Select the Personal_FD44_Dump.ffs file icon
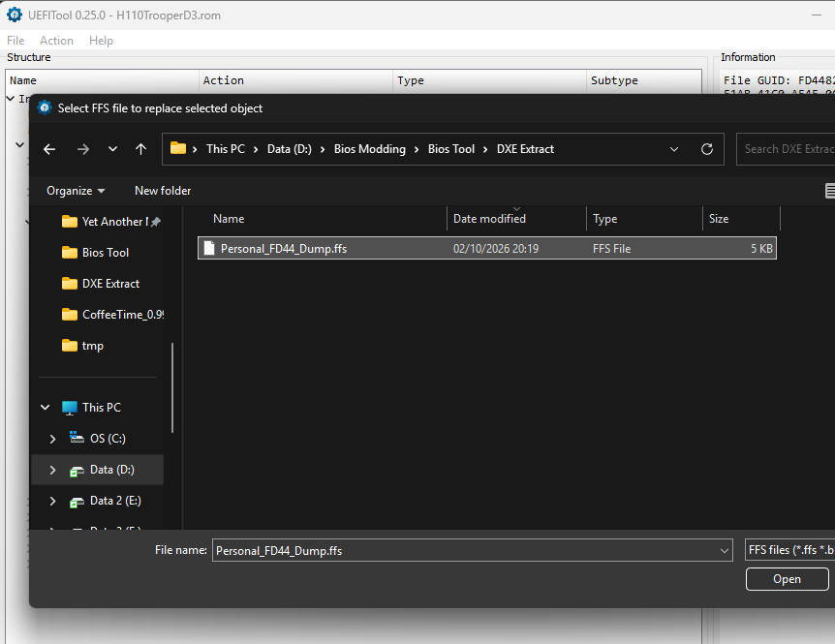835x644 pixels. [209, 249]
